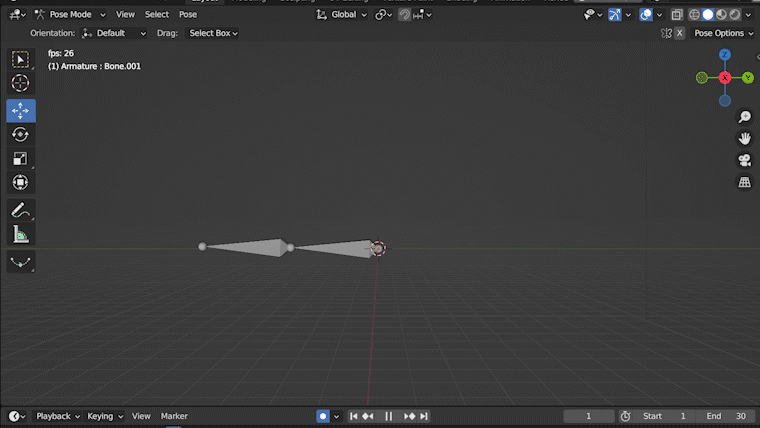Toggle X-ray mode
Viewport: 760px width, 428px height.
[x=677, y=15]
